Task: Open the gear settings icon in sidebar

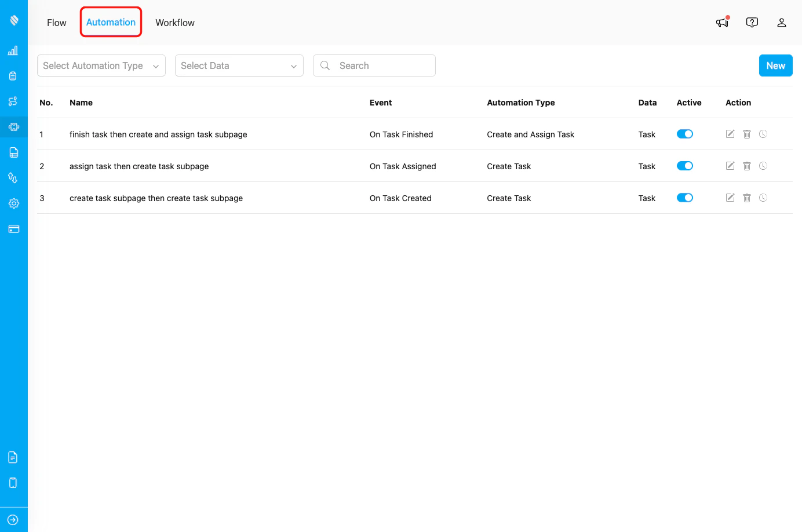Action: click(13, 203)
